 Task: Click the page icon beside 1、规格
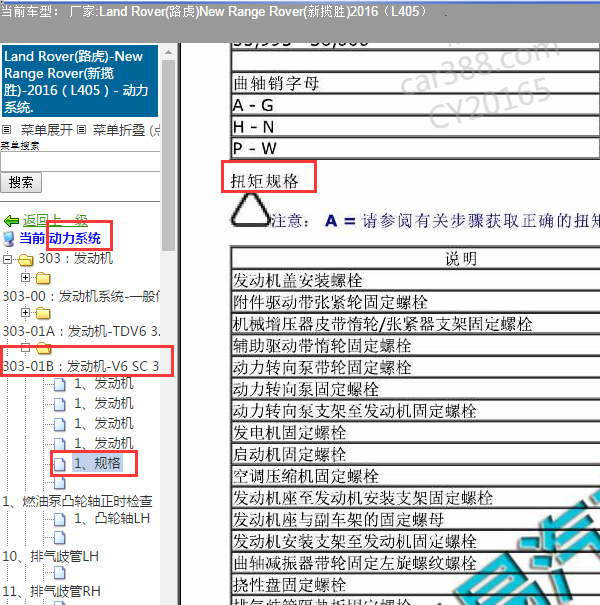tap(59, 464)
